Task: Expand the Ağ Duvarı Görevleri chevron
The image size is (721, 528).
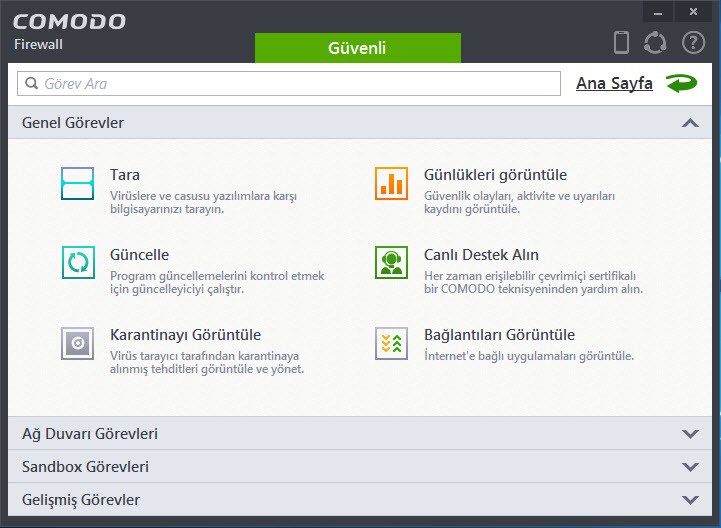Action: (690, 434)
